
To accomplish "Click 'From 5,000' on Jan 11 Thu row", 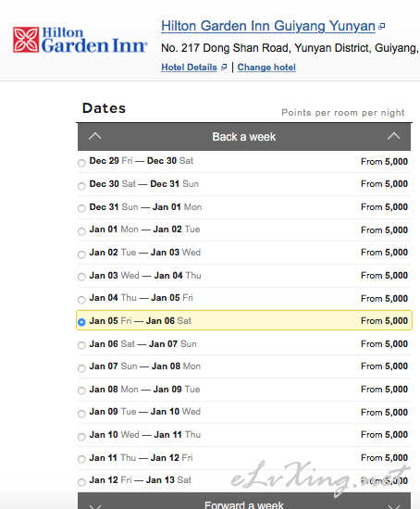I will 384,458.
